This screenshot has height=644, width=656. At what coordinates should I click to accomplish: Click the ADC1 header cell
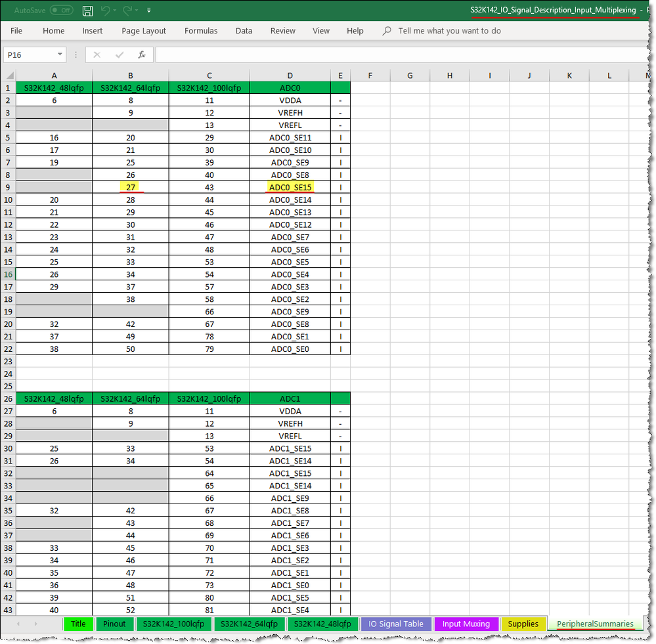click(x=290, y=398)
